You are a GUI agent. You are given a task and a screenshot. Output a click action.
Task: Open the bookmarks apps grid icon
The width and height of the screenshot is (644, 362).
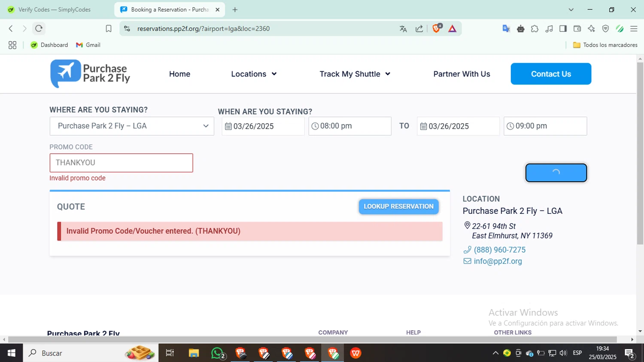tap(12, 45)
